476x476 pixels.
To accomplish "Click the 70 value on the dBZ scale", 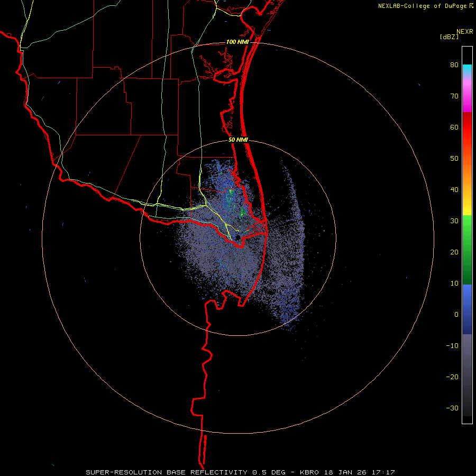I will [454, 96].
